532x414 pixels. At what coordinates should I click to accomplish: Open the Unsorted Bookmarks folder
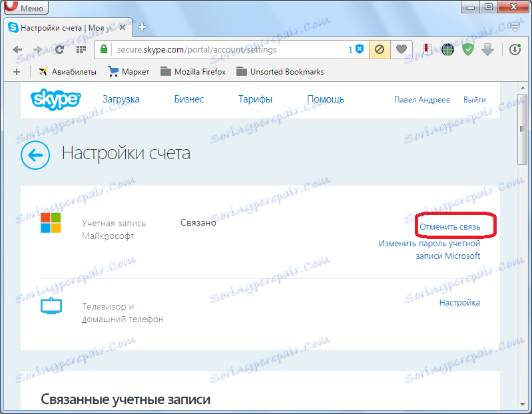point(280,72)
